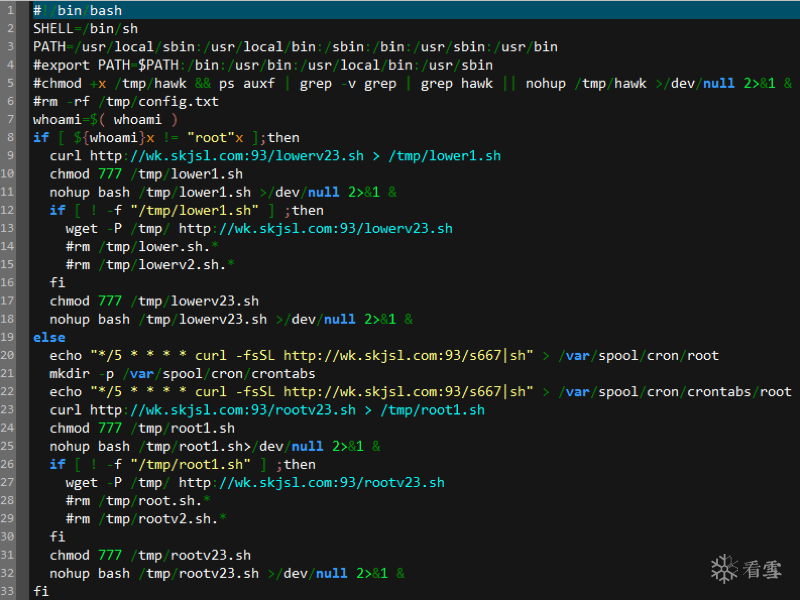Click the 'chmod 777 /tmp/lowerv23.sh' line
Screen dimensions: 800x600
click(154, 301)
